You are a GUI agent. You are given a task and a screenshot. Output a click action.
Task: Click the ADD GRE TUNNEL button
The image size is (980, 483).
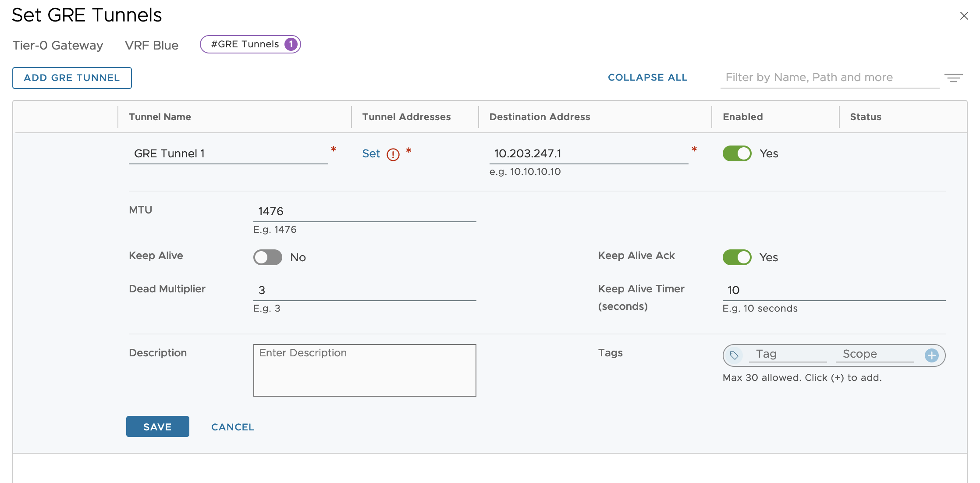(x=72, y=78)
